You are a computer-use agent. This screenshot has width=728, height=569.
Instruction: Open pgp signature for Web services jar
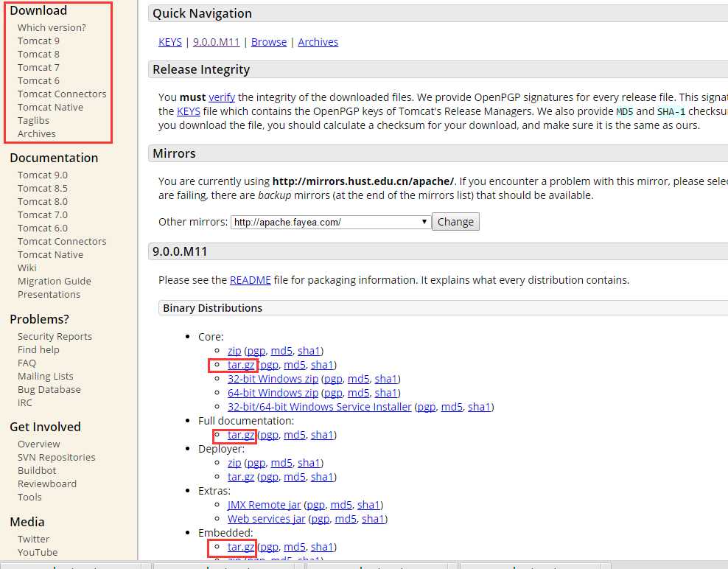(x=321, y=518)
